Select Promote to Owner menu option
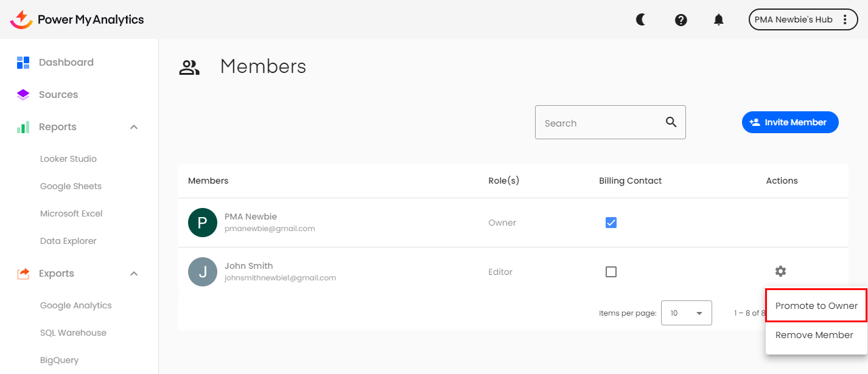 click(x=816, y=306)
